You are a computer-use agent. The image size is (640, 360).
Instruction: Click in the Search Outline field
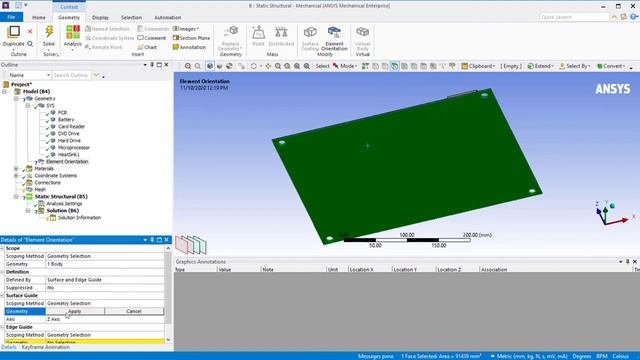click(72, 76)
